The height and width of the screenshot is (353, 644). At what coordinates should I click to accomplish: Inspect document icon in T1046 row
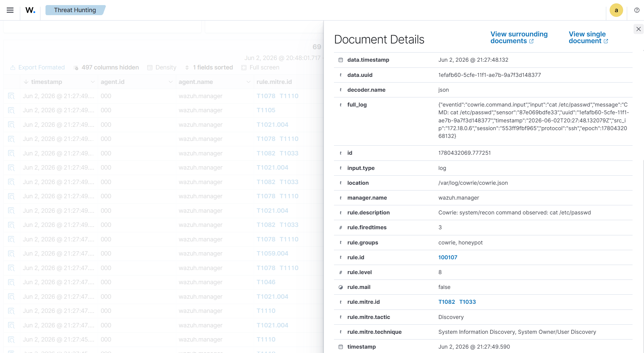(11, 282)
